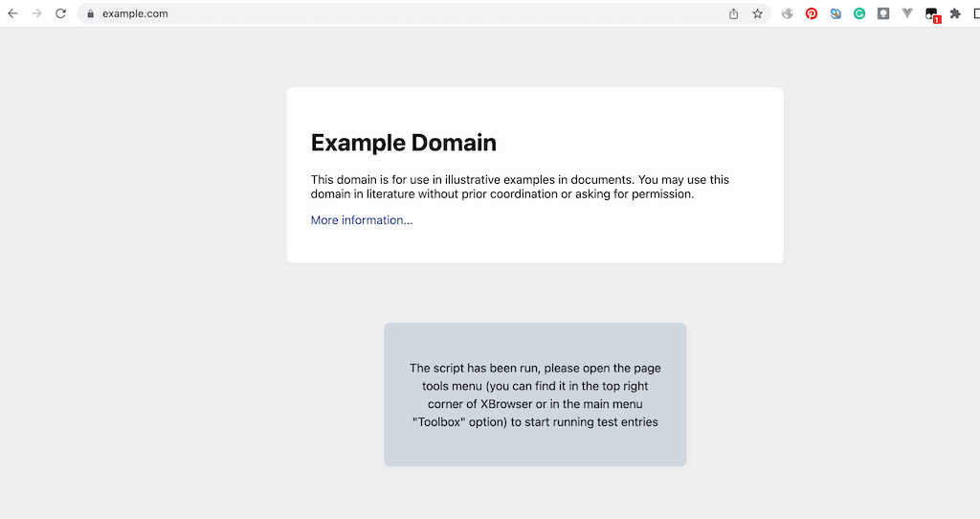Bookmark this page with the star
This screenshot has height=519, width=980.
point(758,13)
